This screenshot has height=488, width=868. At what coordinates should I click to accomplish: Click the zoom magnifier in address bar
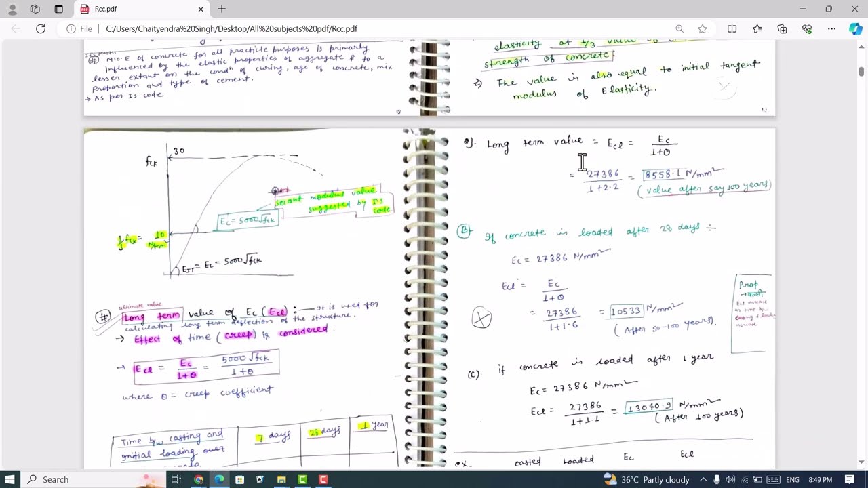679,28
